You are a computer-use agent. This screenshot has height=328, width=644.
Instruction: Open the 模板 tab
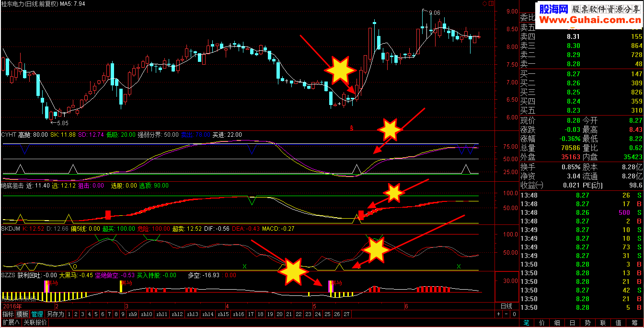pos(23,314)
